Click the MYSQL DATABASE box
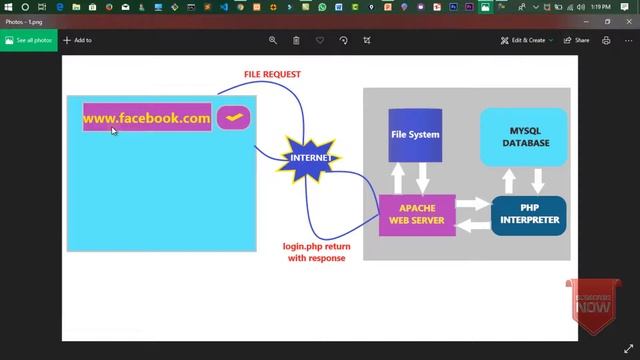640x360 pixels. coord(524,137)
